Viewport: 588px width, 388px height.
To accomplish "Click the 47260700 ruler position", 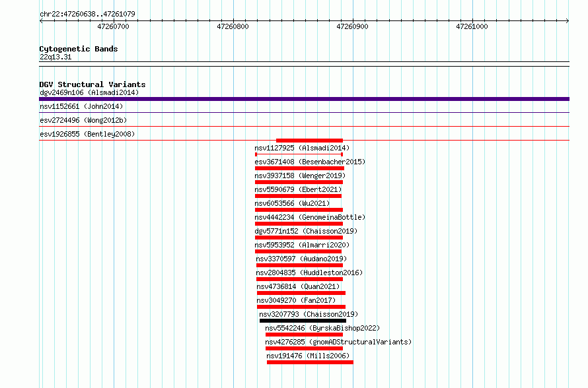I will click(113, 26).
